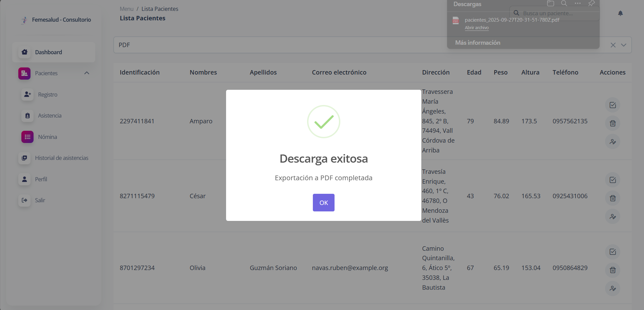Expand the export format dropdown
The height and width of the screenshot is (310, 644).
(624, 45)
